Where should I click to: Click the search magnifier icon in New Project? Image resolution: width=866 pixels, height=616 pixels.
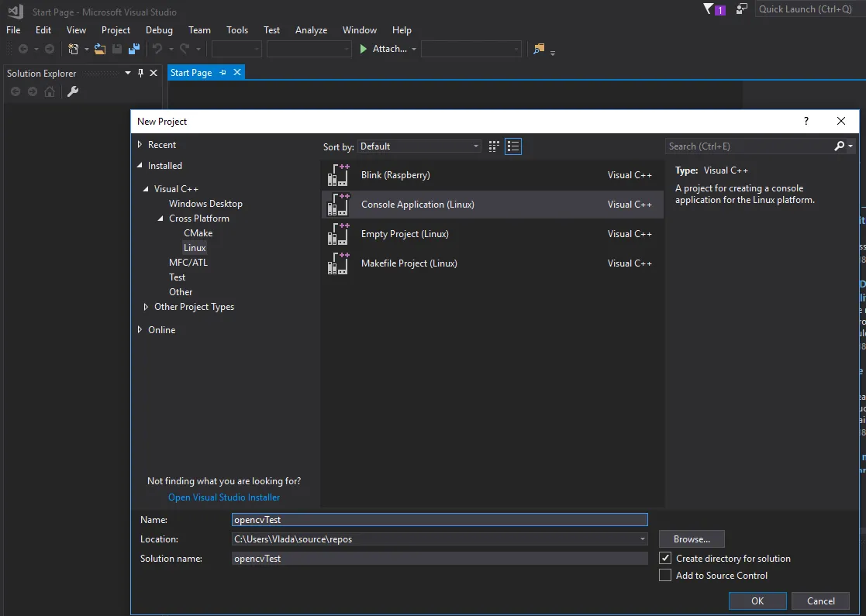[840, 146]
